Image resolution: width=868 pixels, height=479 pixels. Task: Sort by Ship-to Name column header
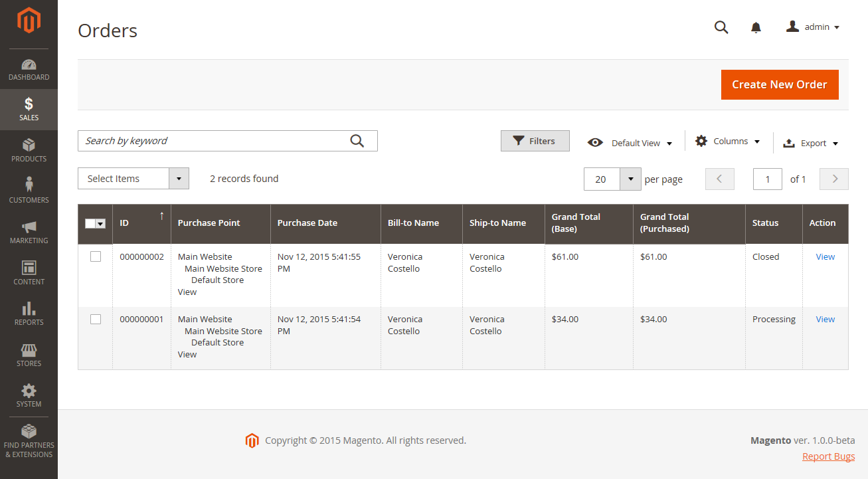click(x=503, y=223)
